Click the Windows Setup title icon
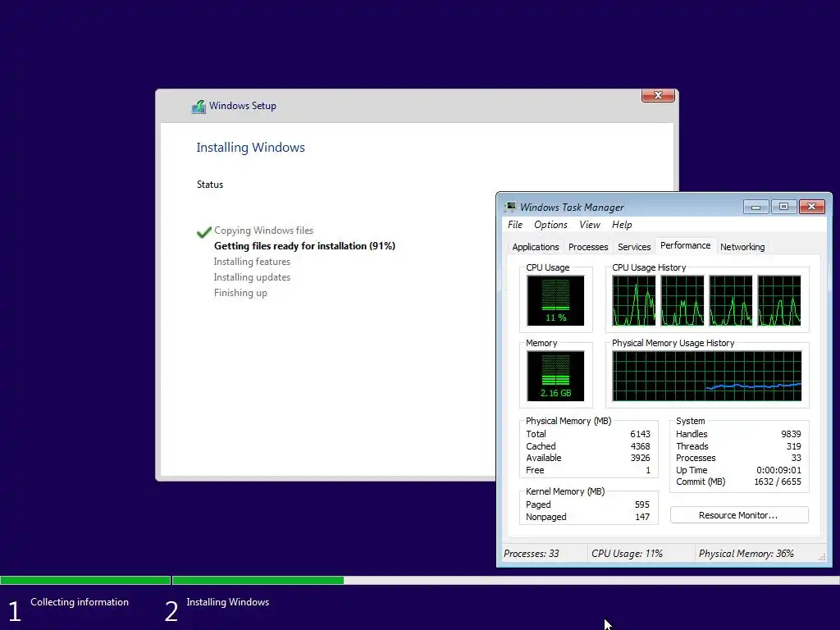 tap(199, 106)
